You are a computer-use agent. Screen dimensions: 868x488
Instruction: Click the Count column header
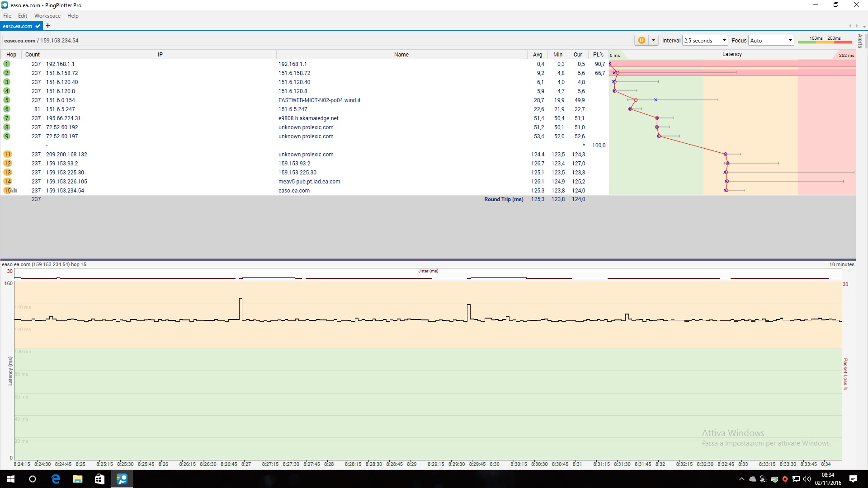33,55
